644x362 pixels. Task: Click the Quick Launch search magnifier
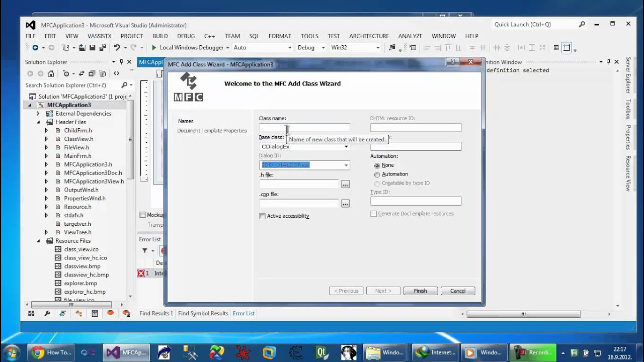pyautogui.click(x=582, y=24)
